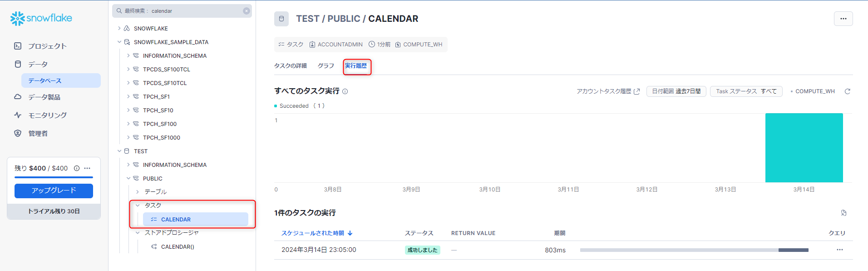Switch to the タスクの詳細 tab

(x=290, y=66)
